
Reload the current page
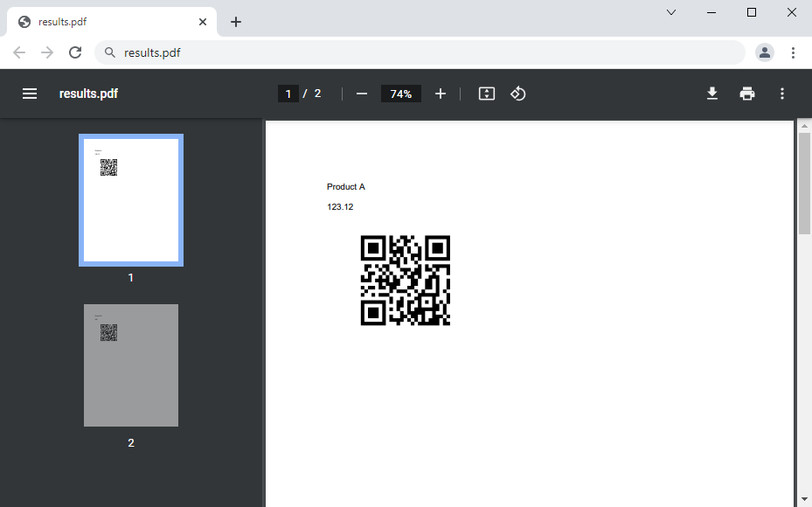(x=75, y=52)
